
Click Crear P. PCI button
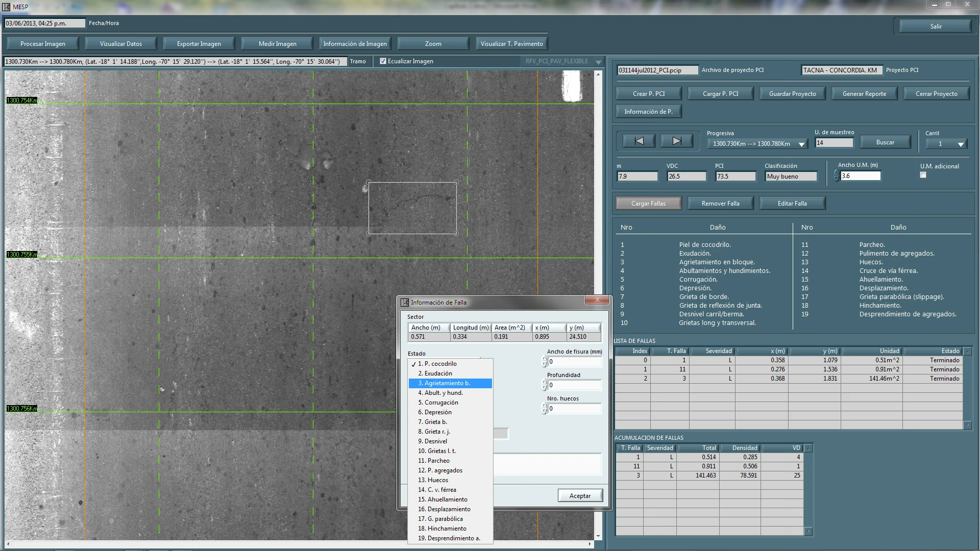(x=649, y=94)
